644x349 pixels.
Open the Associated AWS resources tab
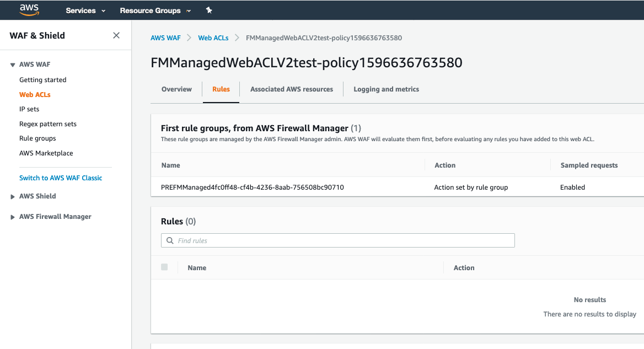click(x=292, y=89)
